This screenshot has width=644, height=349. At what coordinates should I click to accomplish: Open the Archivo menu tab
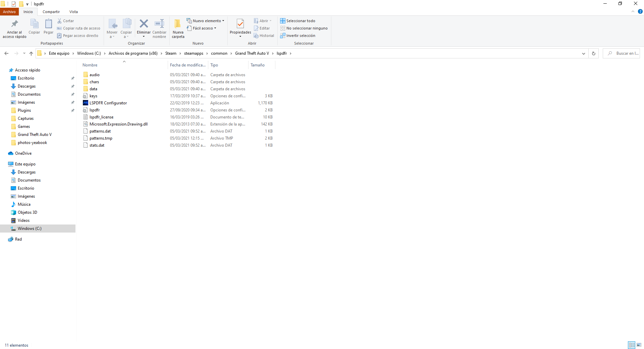coord(9,12)
